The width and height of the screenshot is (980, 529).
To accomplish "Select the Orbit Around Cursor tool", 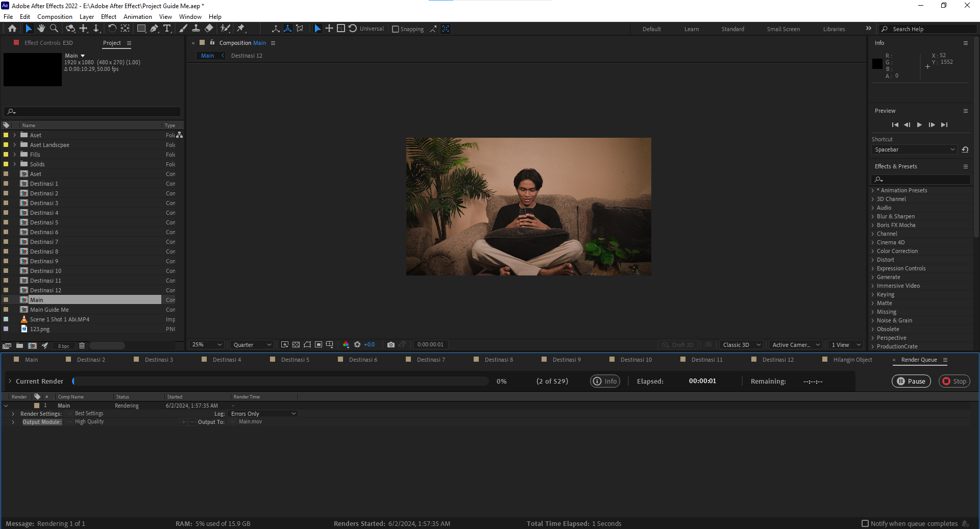I will click(70, 29).
